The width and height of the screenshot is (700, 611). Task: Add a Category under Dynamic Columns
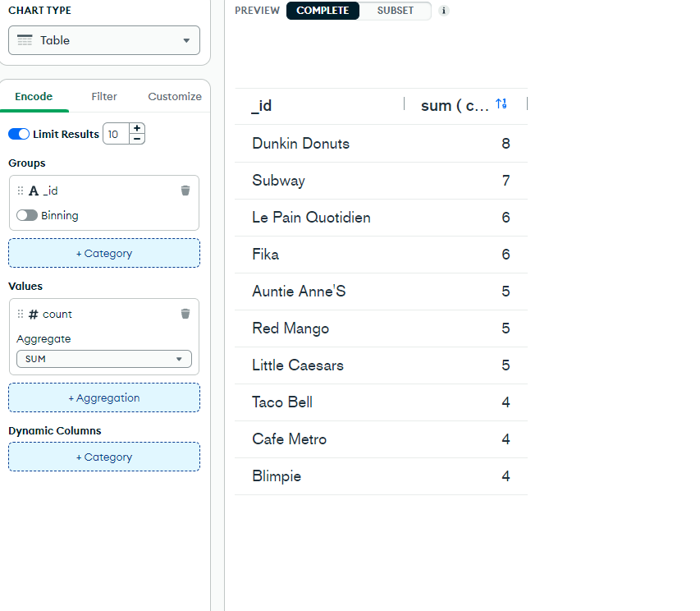pyautogui.click(x=104, y=457)
